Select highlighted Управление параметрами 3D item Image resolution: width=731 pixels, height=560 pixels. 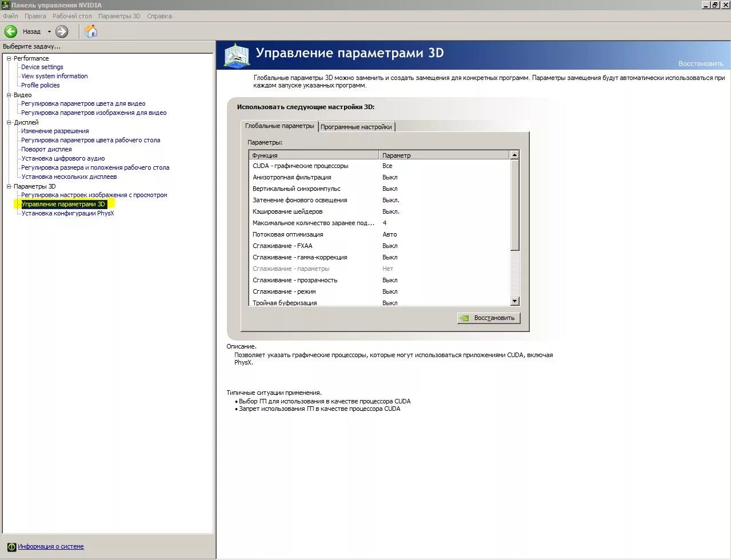[63, 204]
